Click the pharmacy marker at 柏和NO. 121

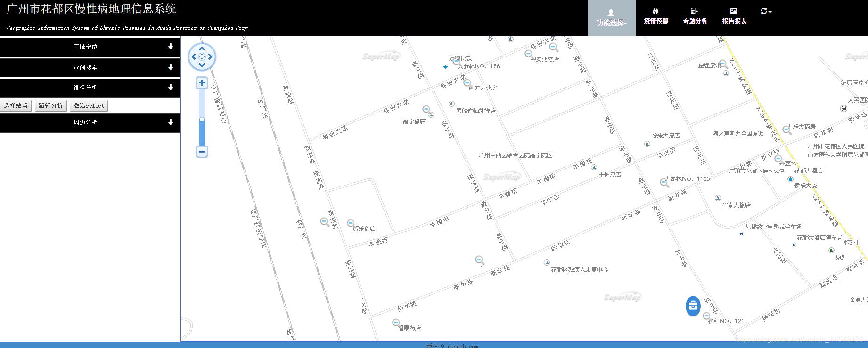[706, 316]
